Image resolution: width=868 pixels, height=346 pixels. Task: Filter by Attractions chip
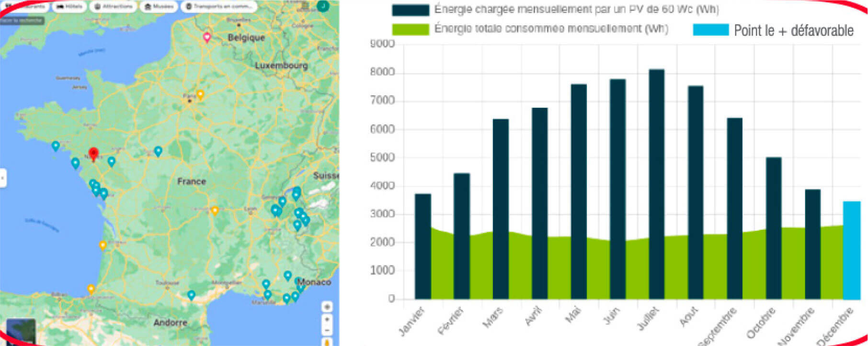coord(113,7)
